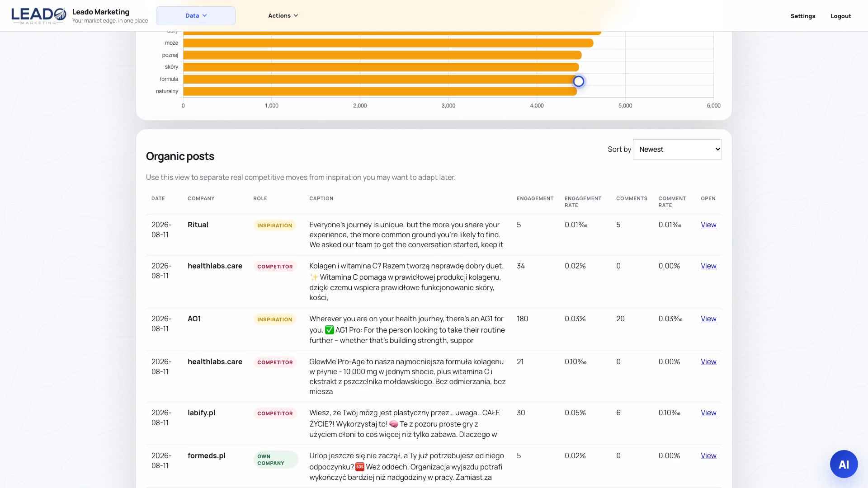Click the Comment Rate column header

(672, 202)
